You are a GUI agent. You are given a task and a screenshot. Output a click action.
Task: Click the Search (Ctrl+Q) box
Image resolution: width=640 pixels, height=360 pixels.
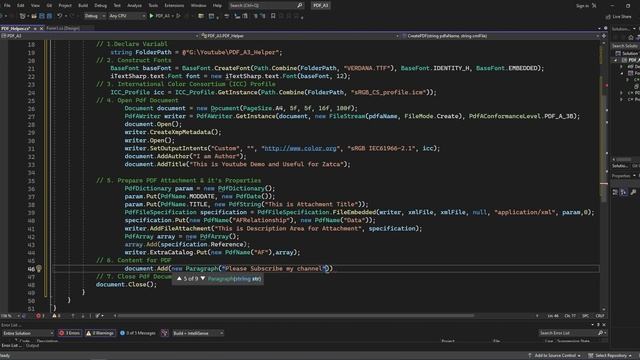coord(266,6)
